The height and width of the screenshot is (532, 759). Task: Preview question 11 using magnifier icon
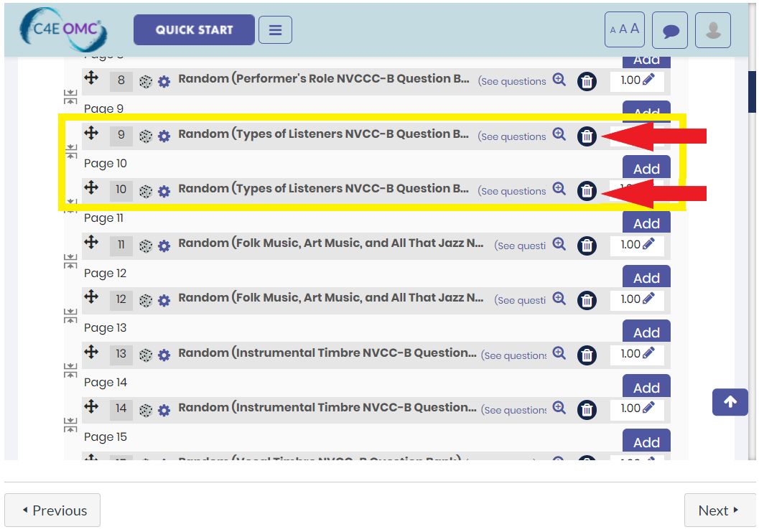coord(559,243)
